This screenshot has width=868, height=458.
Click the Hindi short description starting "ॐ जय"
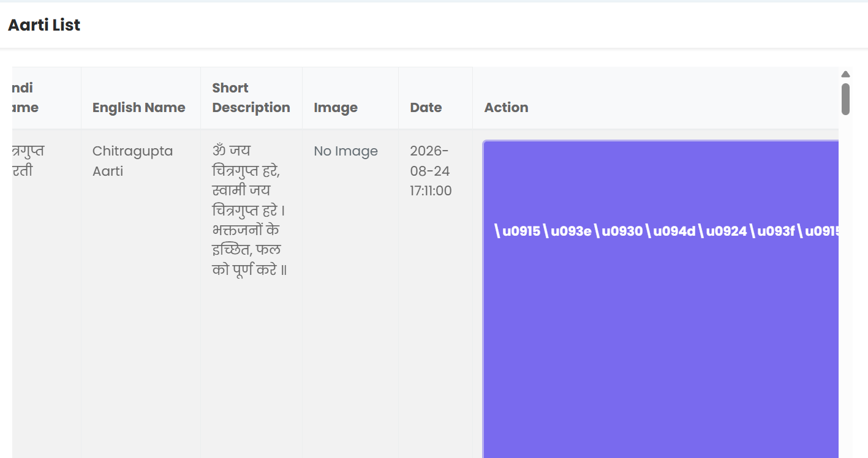point(250,210)
